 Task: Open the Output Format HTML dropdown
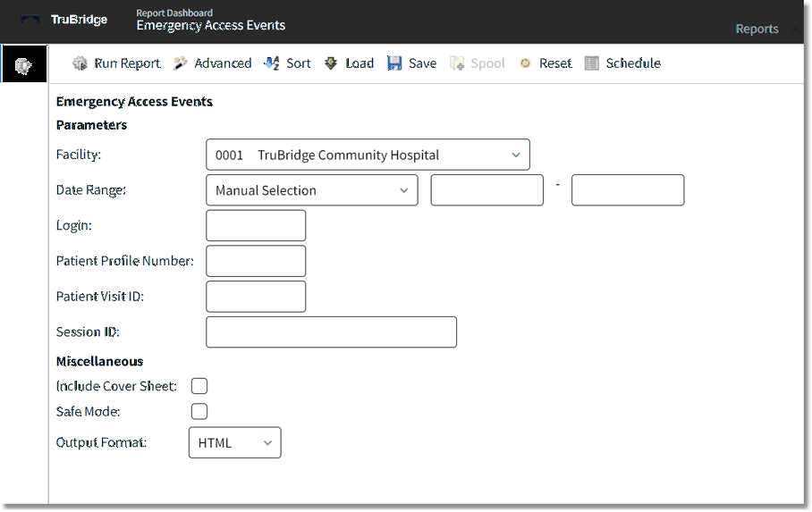(234, 442)
